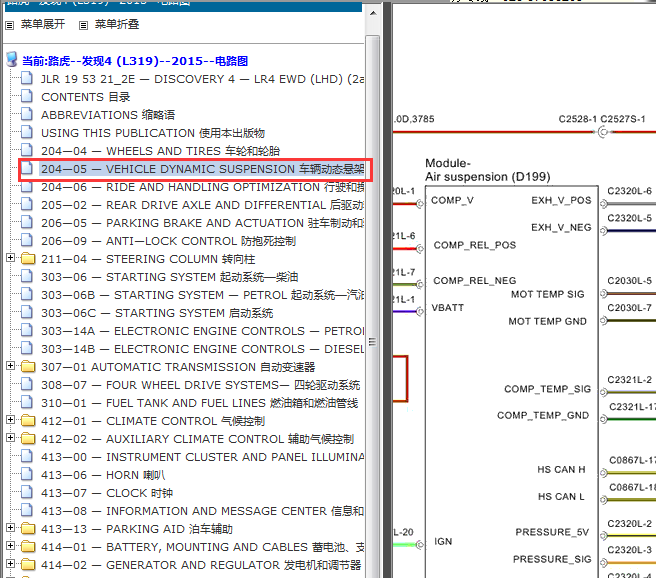Image resolution: width=656 pixels, height=578 pixels.
Task: Open 204-04 WHEELS AND TIRES entry
Action: (160, 151)
